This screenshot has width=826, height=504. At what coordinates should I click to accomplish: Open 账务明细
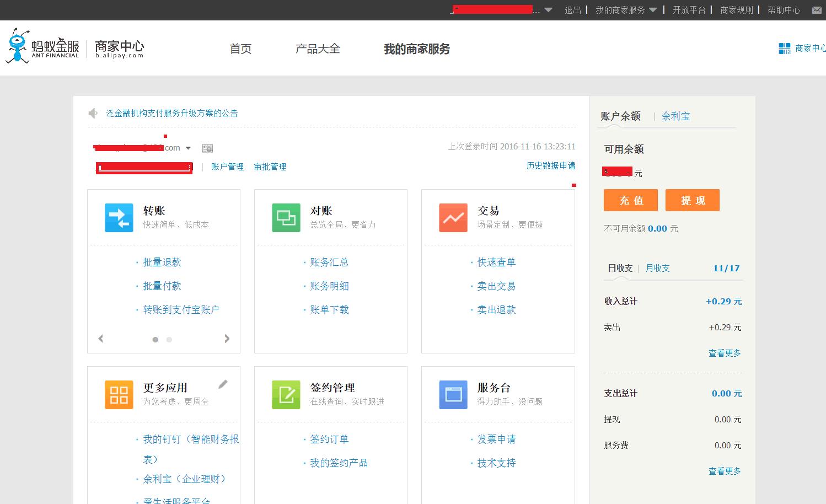point(329,286)
